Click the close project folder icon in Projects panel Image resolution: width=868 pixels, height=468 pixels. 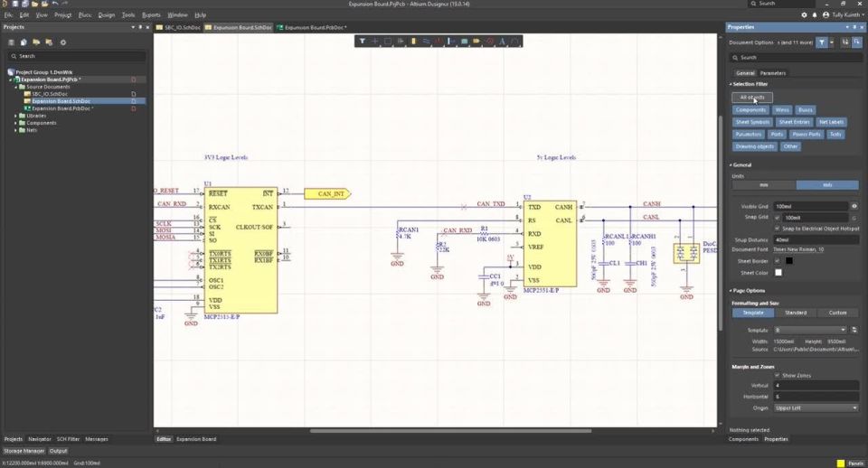(49, 42)
